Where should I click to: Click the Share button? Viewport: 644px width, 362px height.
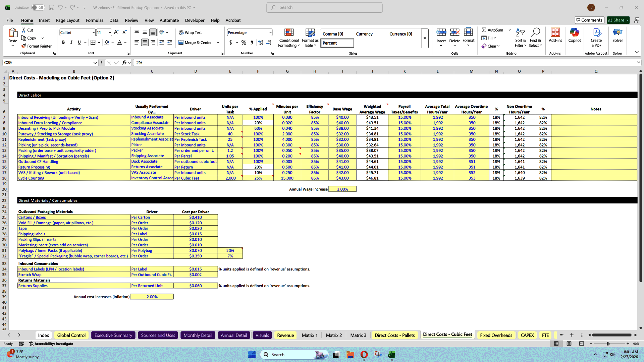[618, 20]
